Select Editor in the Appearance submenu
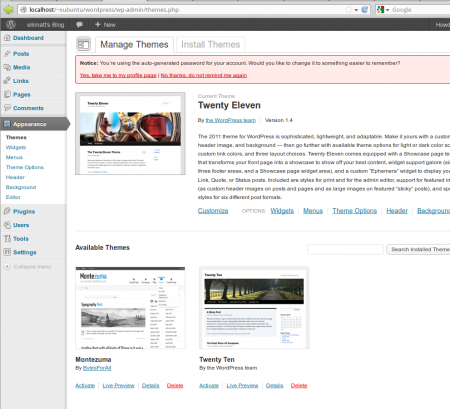450x409 pixels. [x=13, y=197]
